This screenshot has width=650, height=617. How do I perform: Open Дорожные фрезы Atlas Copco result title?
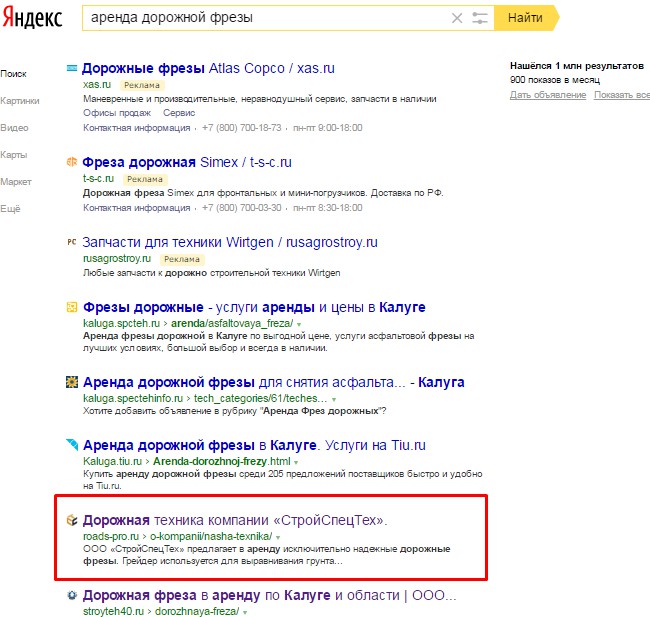click(x=208, y=68)
